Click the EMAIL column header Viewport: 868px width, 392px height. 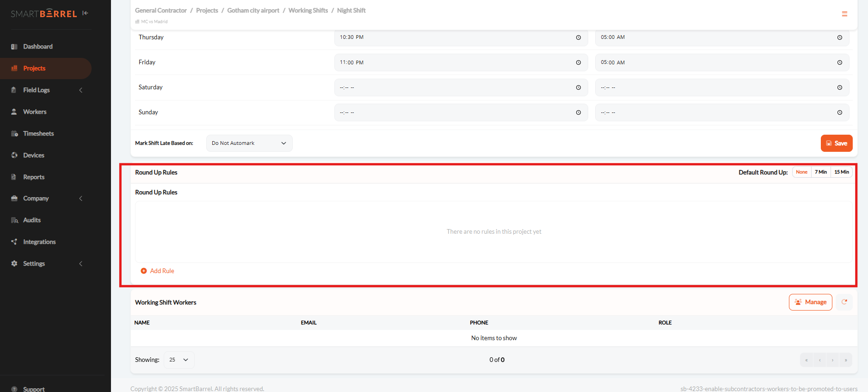pyautogui.click(x=308, y=323)
